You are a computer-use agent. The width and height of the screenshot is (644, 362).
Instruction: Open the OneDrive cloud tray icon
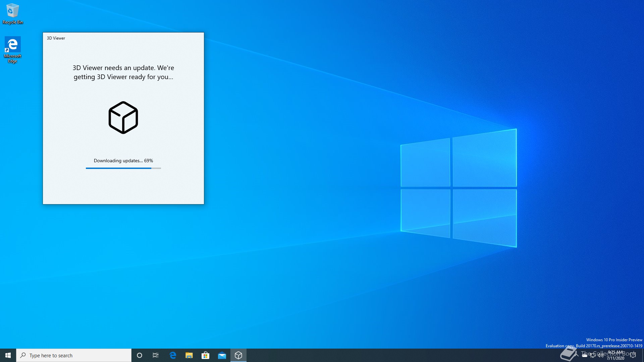coord(585,355)
